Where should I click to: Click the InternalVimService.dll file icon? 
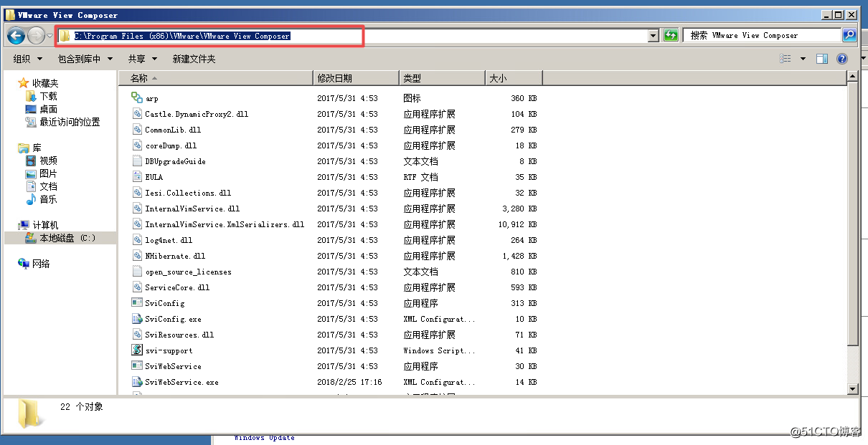click(x=137, y=209)
